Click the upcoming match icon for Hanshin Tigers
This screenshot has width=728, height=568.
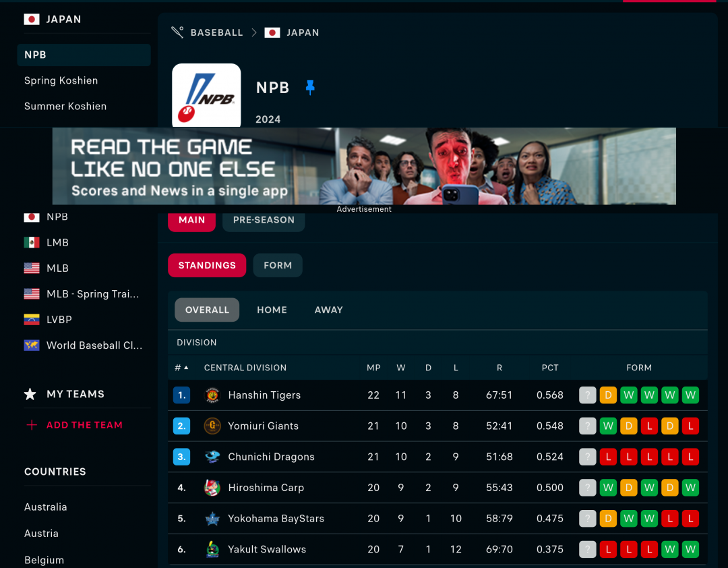point(587,395)
